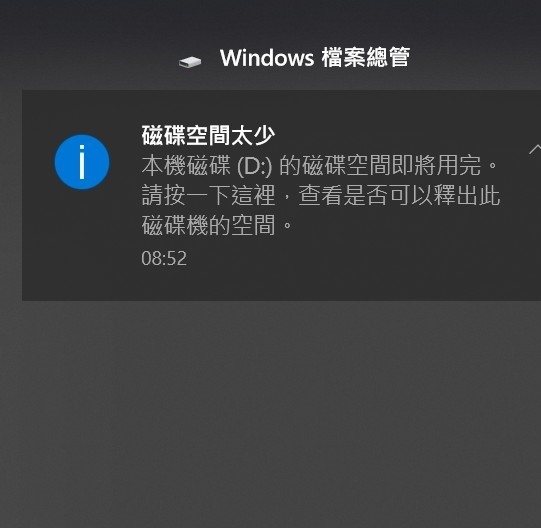This screenshot has width=541, height=528.
Task: Click the dark strip above the header
Action: (270, 19)
